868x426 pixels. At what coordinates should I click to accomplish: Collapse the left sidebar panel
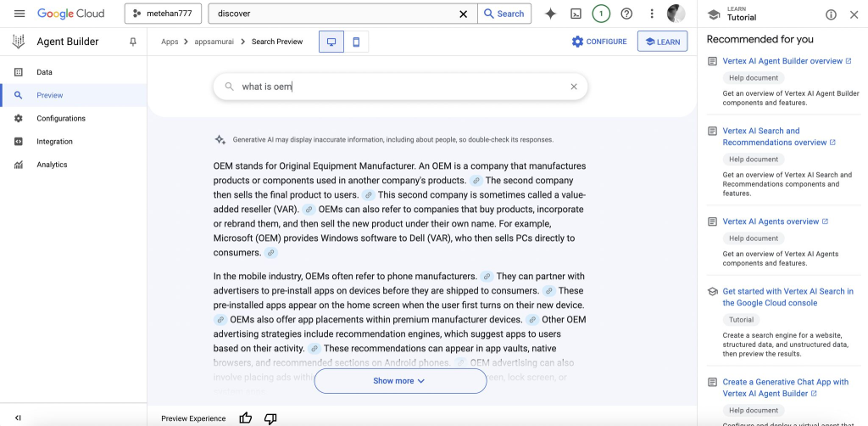pyautogui.click(x=18, y=418)
